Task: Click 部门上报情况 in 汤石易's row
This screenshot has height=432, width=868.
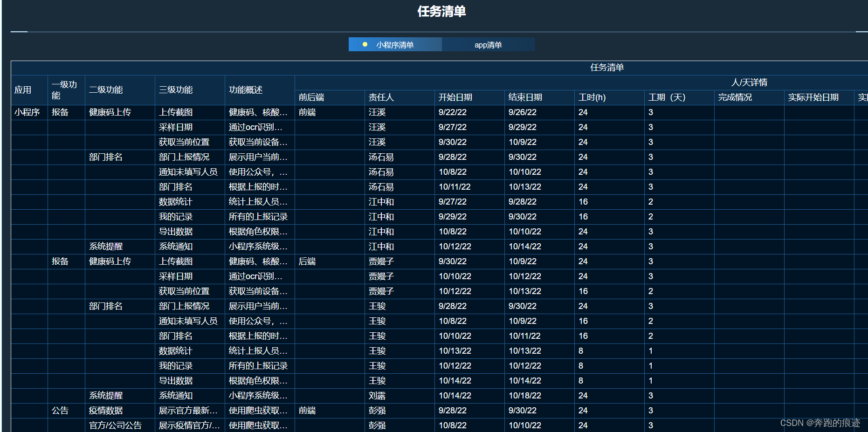Action: coord(190,157)
